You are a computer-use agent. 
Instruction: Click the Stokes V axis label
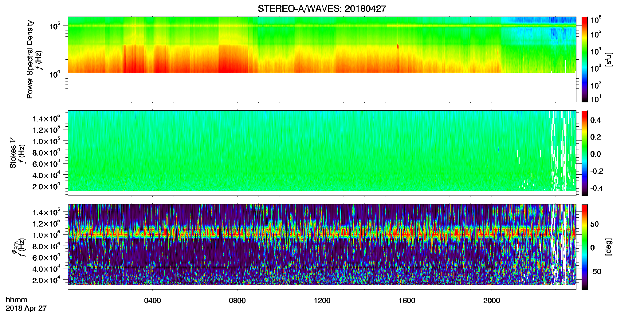(13, 153)
